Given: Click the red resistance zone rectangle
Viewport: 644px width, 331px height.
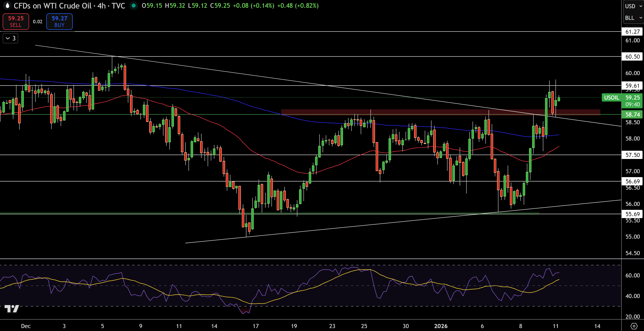Looking at the screenshot, I should click(x=440, y=112).
